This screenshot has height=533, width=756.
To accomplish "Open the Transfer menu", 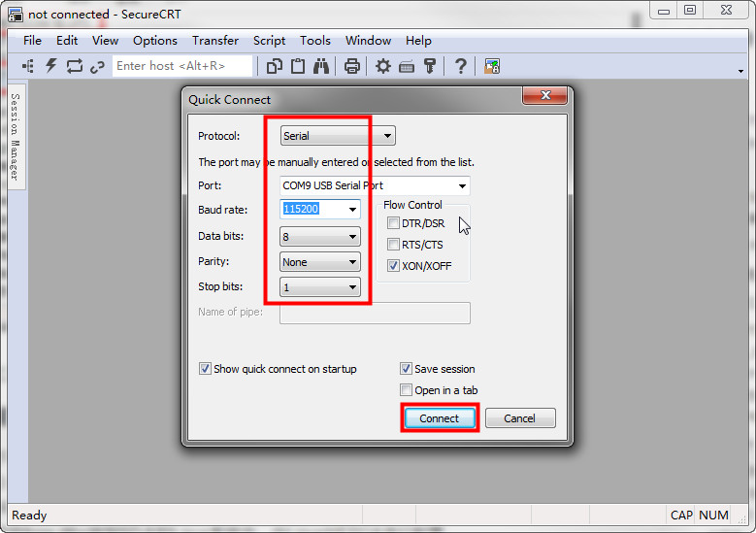I will [215, 41].
